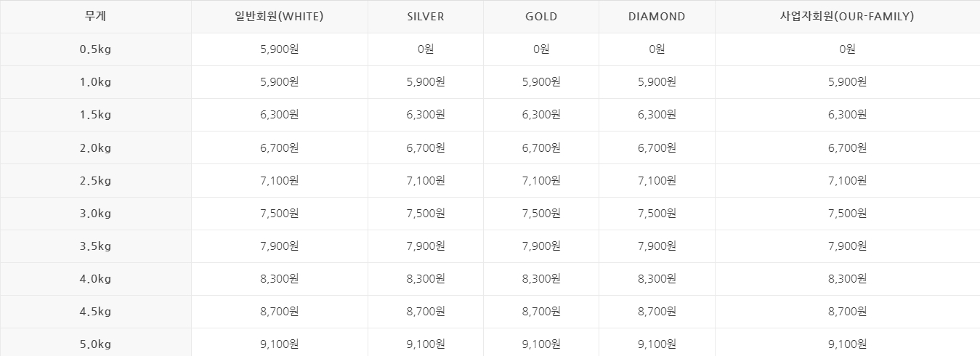Click the GOLD price for 5.0kg

[541, 344]
